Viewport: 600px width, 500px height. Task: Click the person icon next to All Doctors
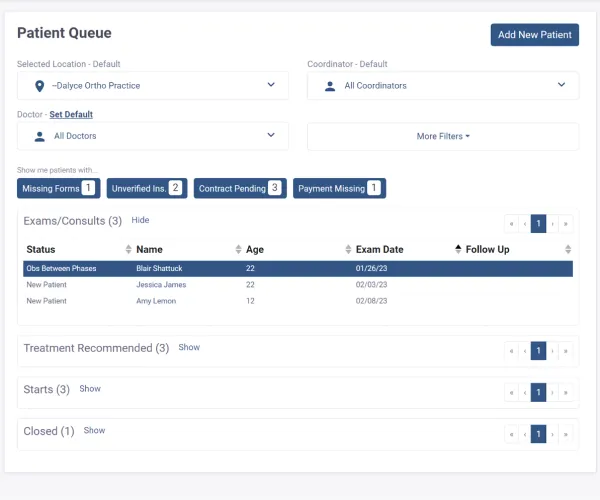(x=39, y=137)
